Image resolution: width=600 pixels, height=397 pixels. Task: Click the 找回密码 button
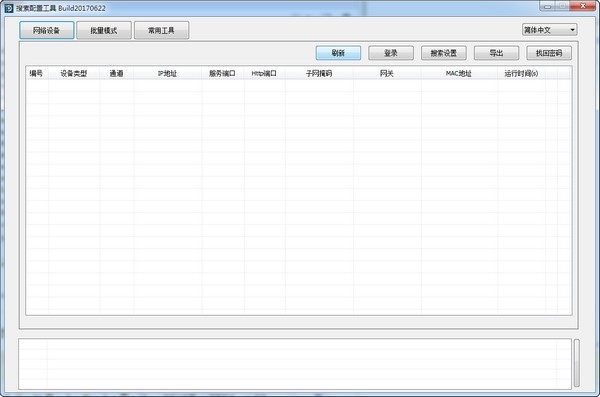coord(549,53)
